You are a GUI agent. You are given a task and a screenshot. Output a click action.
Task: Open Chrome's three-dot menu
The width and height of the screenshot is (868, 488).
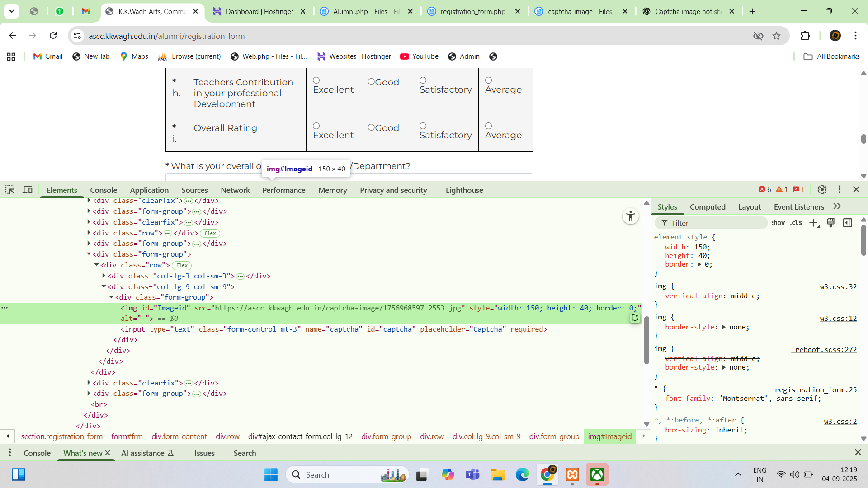point(855,36)
